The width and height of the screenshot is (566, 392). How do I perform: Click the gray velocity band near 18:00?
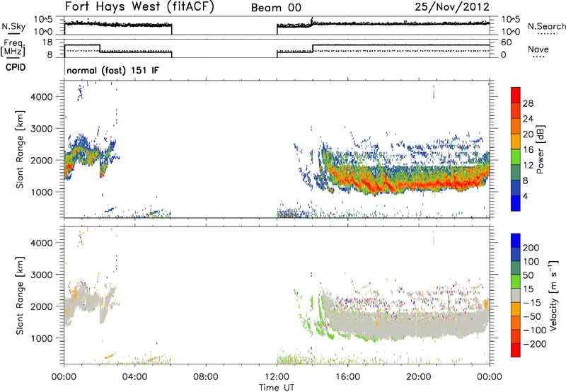383,325
